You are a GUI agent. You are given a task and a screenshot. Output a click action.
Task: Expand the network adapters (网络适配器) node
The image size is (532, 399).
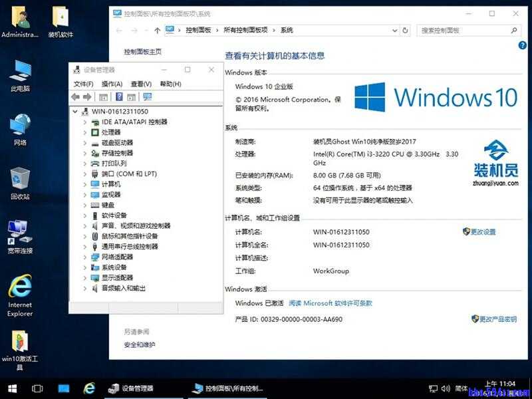pos(85,257)
